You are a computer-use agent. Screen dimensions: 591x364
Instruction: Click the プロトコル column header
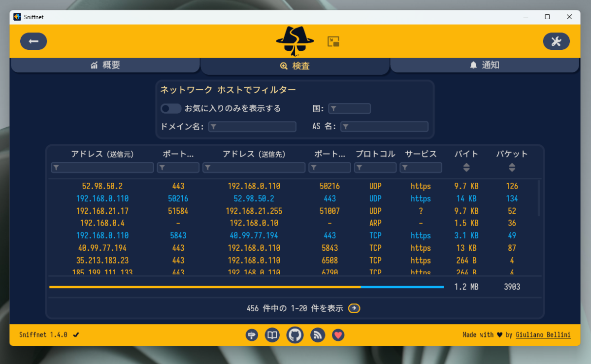375,154
